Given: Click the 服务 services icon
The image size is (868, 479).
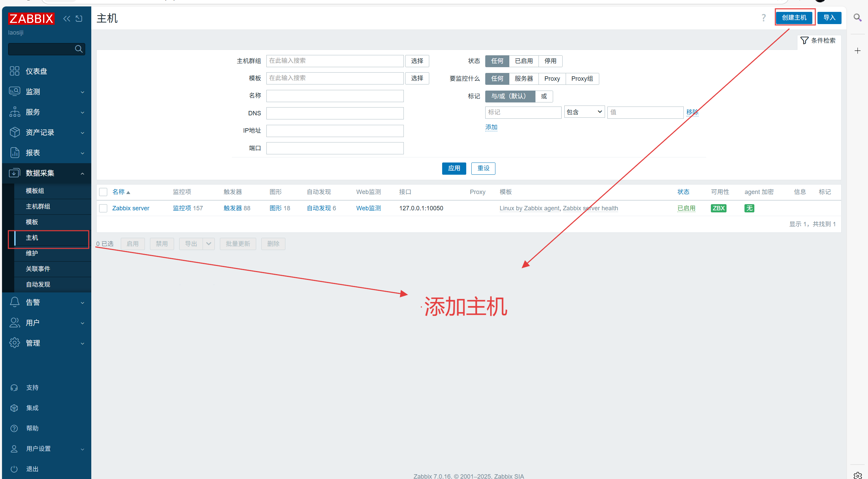Looking at the screenshot, I should (15, 112).
